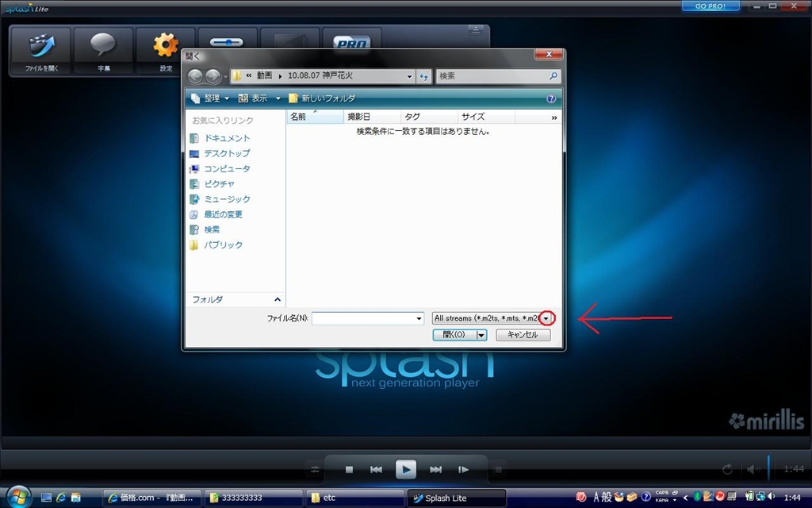Expand the address bar path dropdown arrow
This screenshot has width=812, height=508.
pos(409,76)
